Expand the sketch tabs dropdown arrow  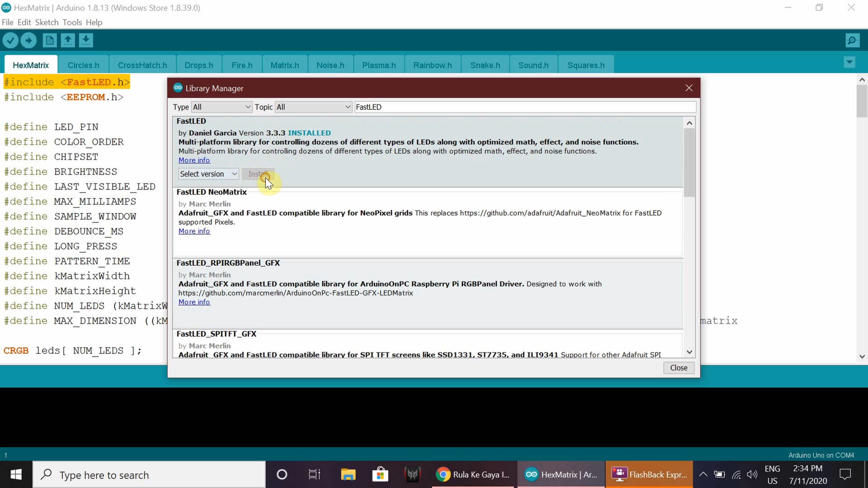[849, 62]
